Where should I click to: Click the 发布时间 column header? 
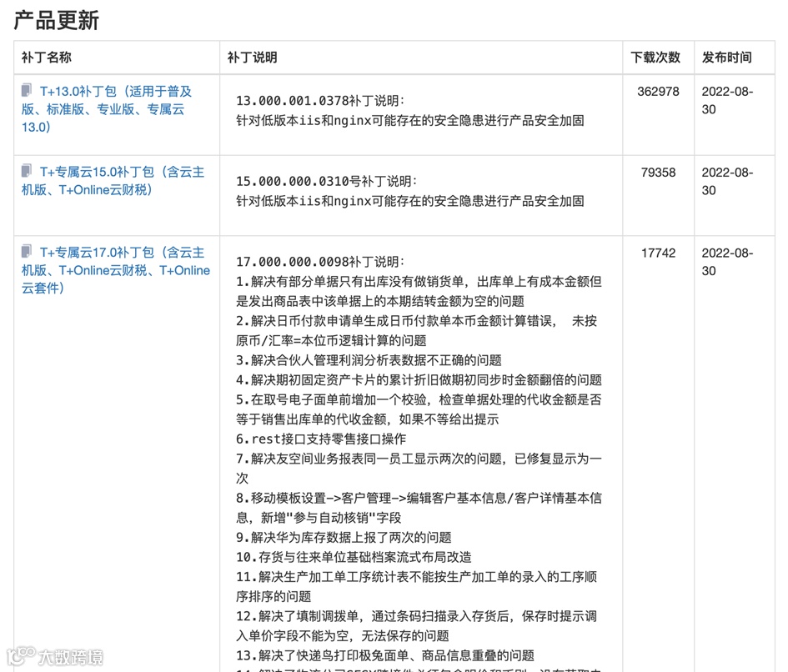pyautogui.click(x=726, y=58)
